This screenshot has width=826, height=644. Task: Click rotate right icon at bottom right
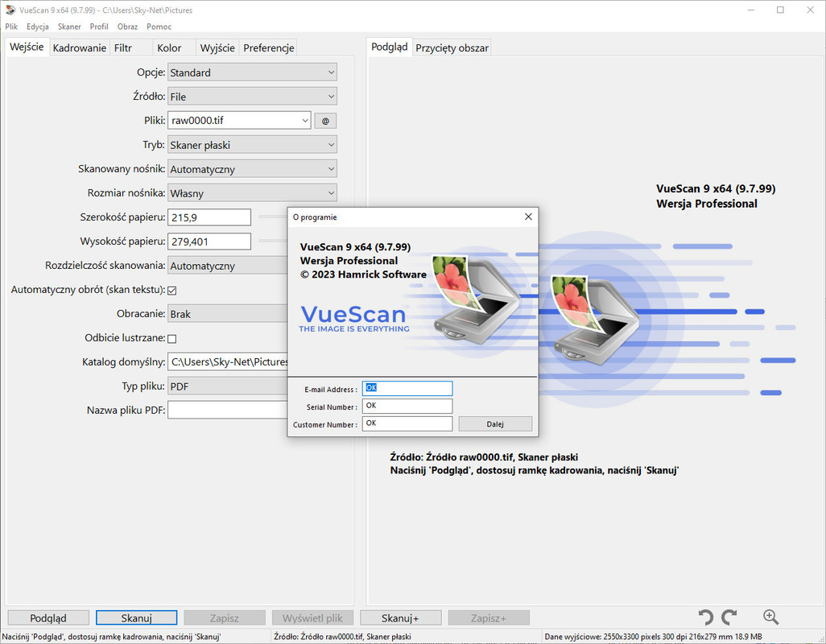[x=729, y=617]
